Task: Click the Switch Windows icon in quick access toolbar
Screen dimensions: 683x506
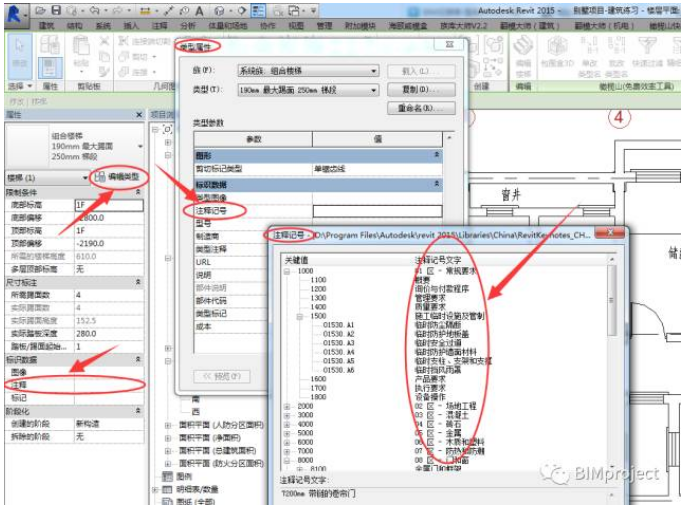Action: tap(295, 11)
